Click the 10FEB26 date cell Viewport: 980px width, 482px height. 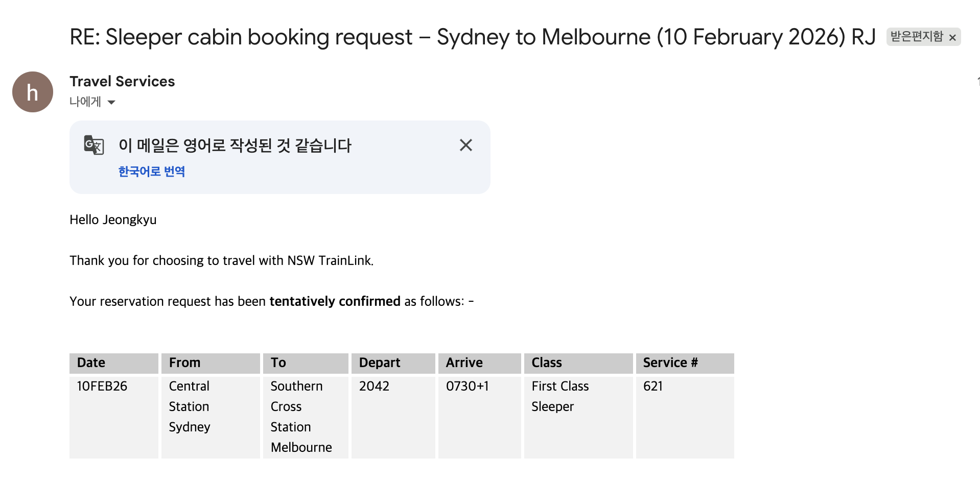click(x=102, y=386)
